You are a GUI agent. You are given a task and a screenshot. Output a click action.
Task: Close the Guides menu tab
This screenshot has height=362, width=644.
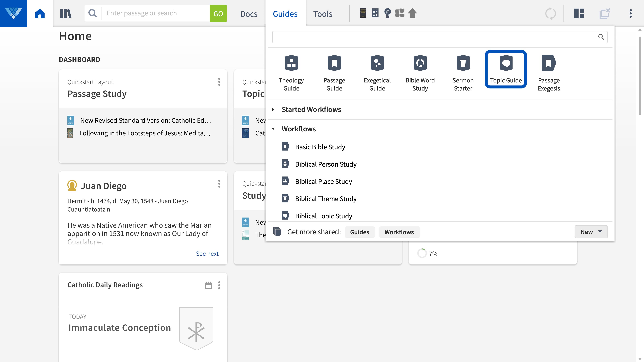[285, 14]
